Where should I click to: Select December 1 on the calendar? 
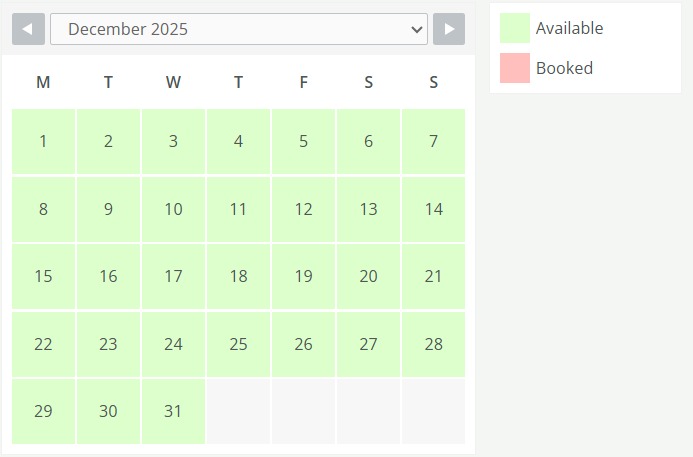[43, 141]
